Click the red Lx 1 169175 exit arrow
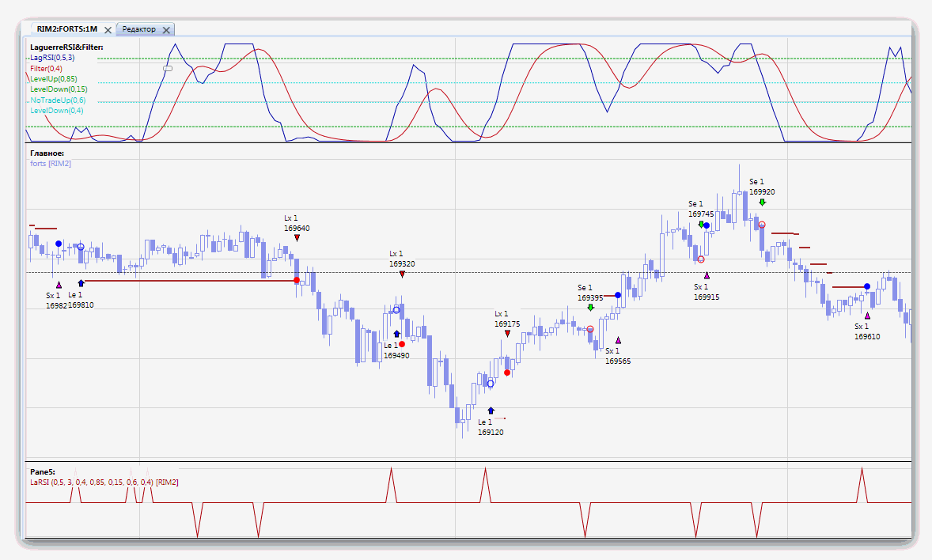Viewport: 932px width, 560px height. click(x=508, y=334)
